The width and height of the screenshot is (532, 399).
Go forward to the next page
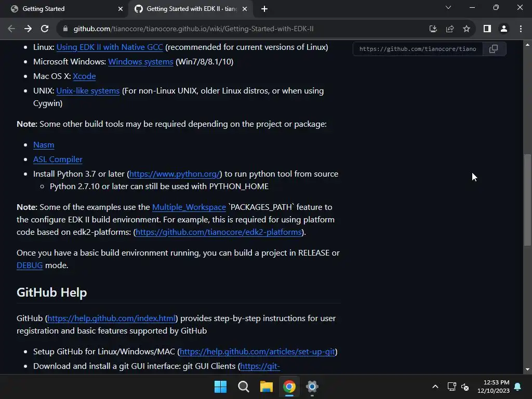(x=28, y=29)
